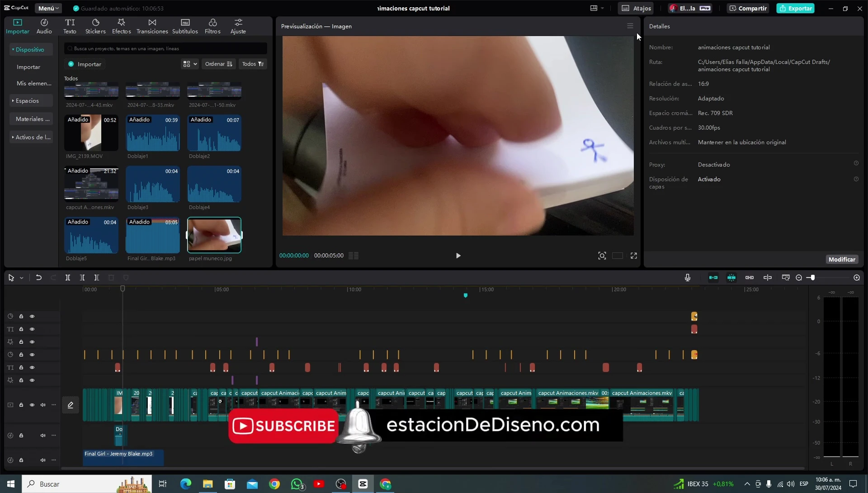Mute the Final Girl audio track
Screen dimensions: 868x493
tap(43, 460)
